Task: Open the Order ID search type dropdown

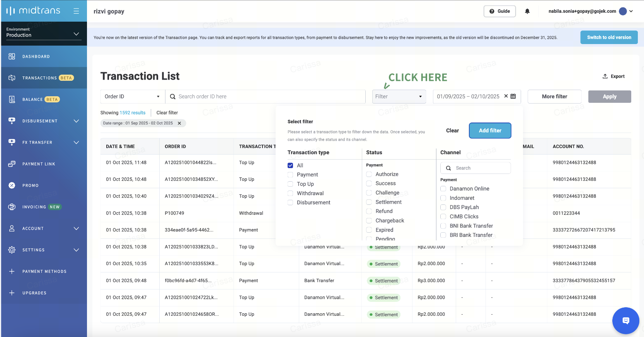Action: [x=133, y=97]
